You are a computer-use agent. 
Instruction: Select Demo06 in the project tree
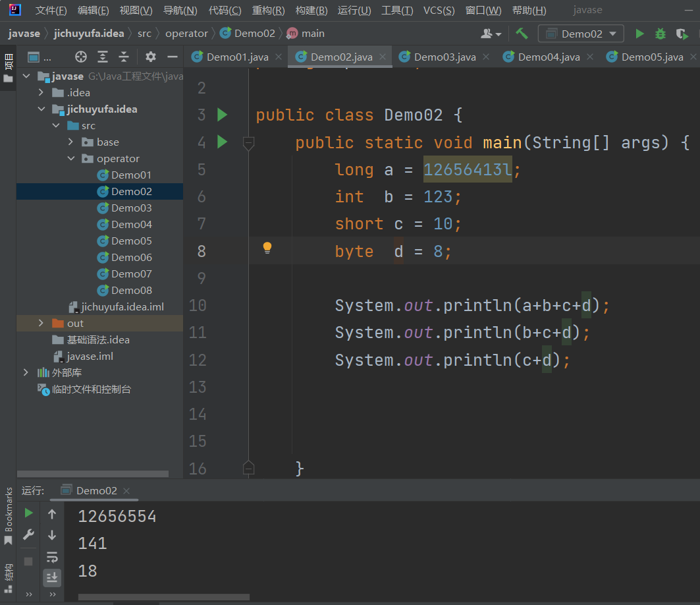click(131, 257)
